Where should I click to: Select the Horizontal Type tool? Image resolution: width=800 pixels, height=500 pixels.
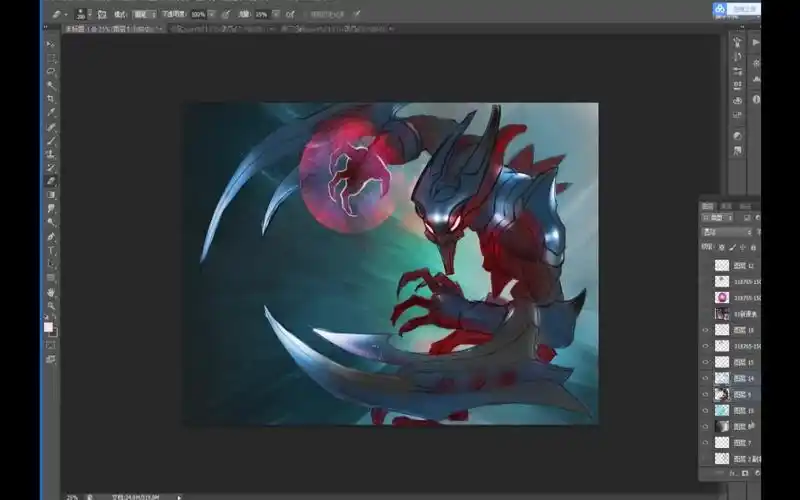pyautogui.click(x=50, y=250)
